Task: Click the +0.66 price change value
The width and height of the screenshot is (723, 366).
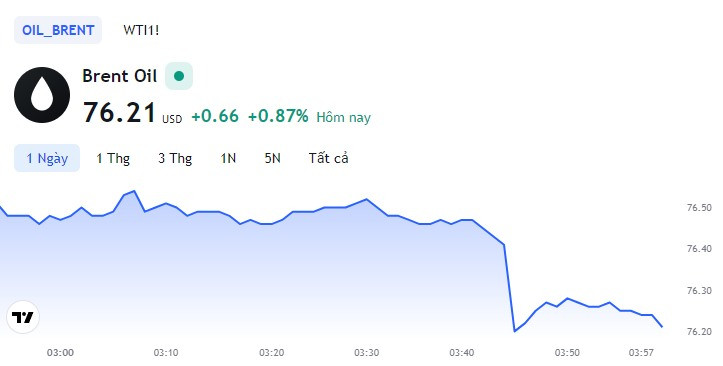Action: (x=215, y=116)
